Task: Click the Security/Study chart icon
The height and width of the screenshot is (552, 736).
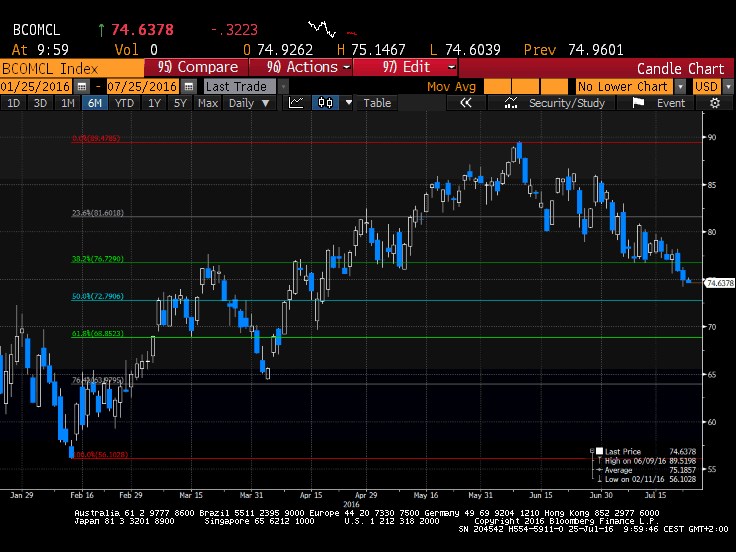Action: point(513,103)
